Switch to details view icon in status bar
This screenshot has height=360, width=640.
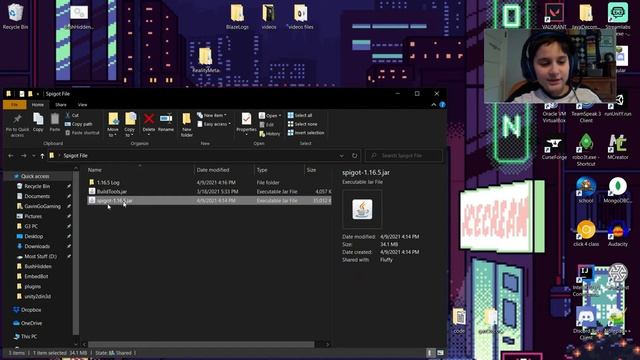pyautogui.click(x=430, y=353)
